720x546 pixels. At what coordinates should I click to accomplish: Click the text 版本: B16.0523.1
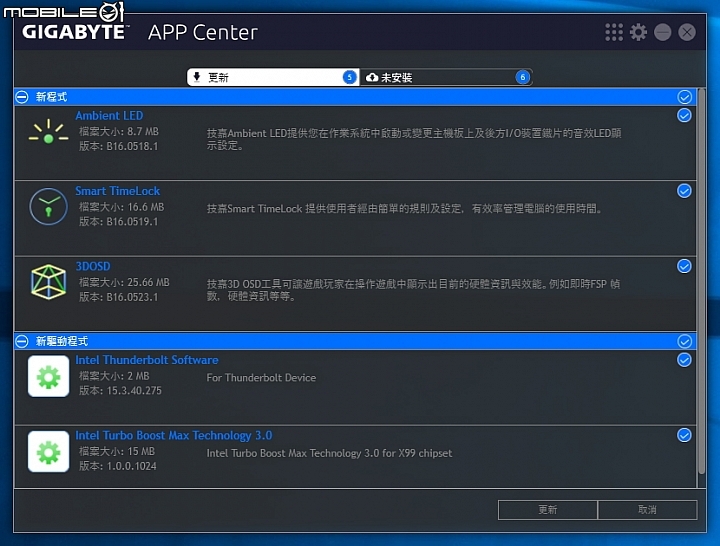pyautogui.click(x=118, y=297)
